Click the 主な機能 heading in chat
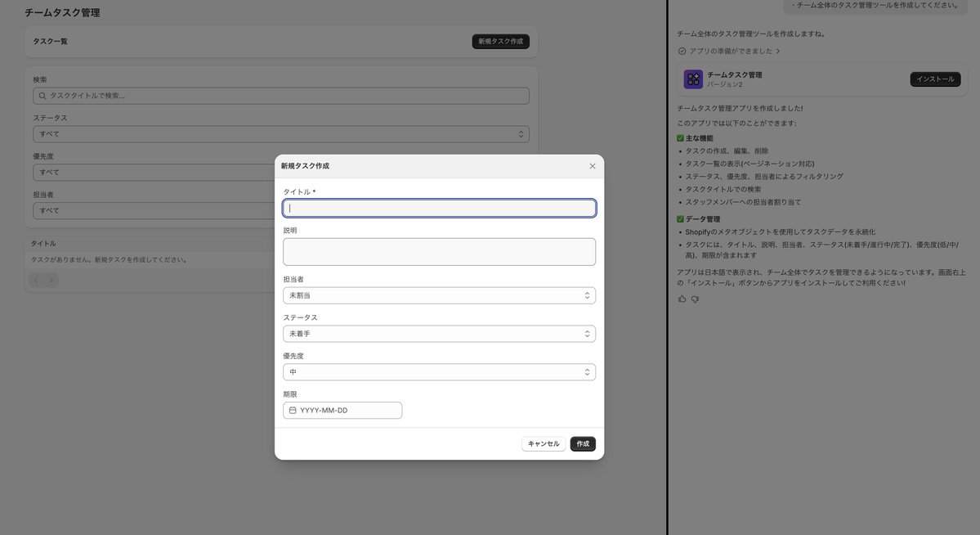The height and width of the screenshot is (535, 980). 699,138
